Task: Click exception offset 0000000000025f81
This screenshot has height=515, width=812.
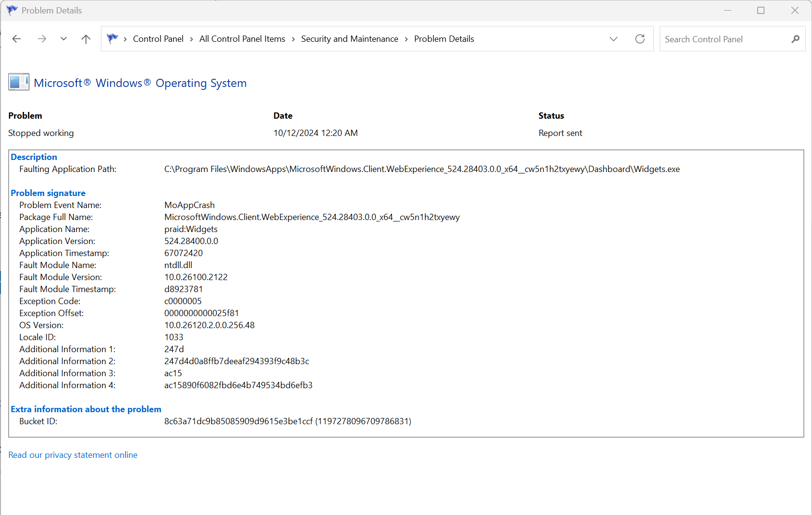Action: click(202, 313)
